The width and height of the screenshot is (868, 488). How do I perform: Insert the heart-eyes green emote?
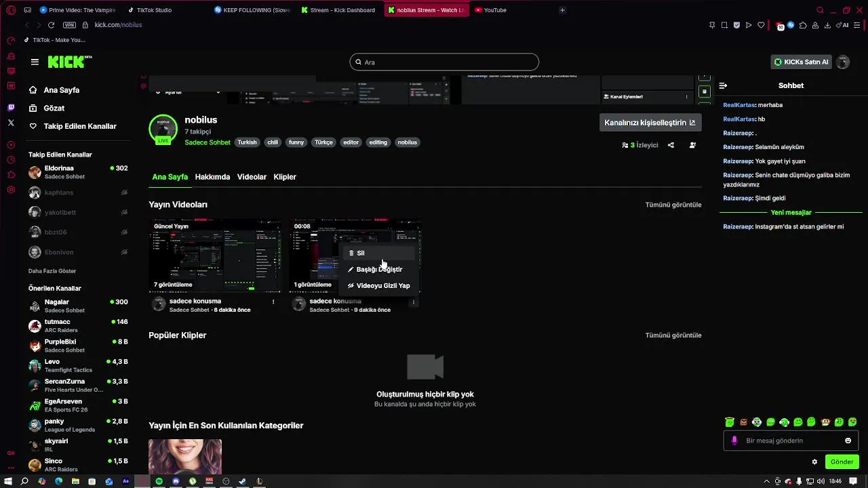(852, 422)
